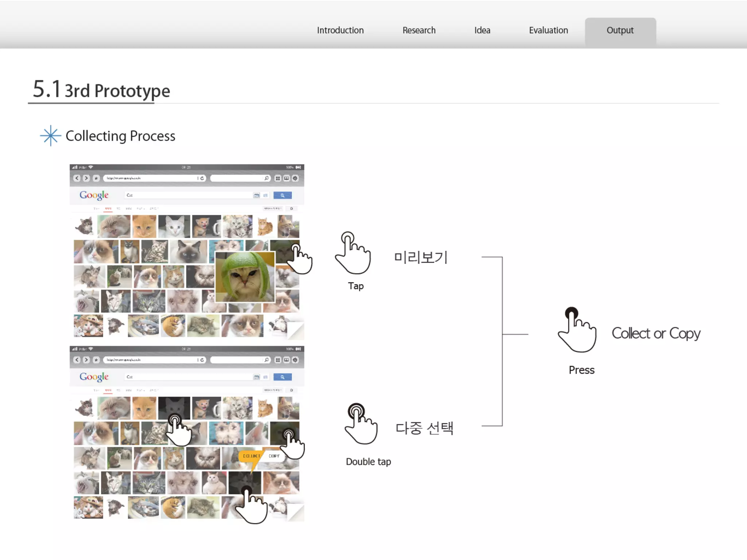Open the grid view icon in bottom browser mockup
The image size is (747, 560).
click(278, 360)
